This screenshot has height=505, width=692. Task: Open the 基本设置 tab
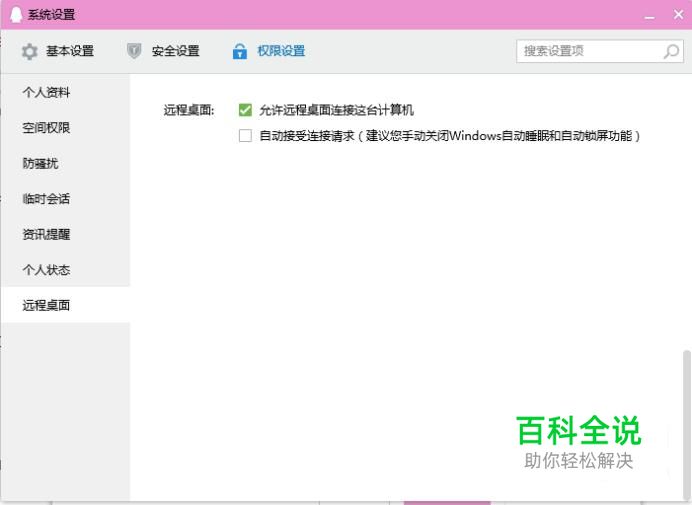(x=58, y=51)
